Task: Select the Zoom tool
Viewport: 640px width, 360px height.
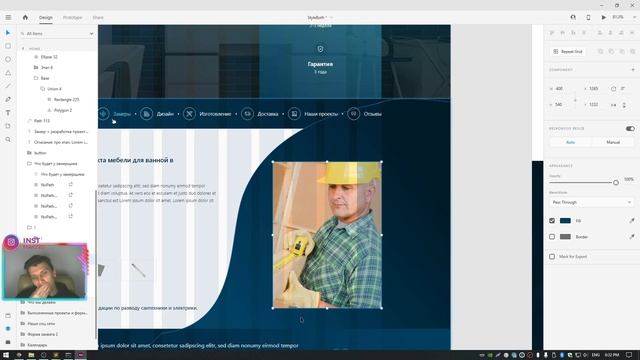Action: click(x=8, y=140)
